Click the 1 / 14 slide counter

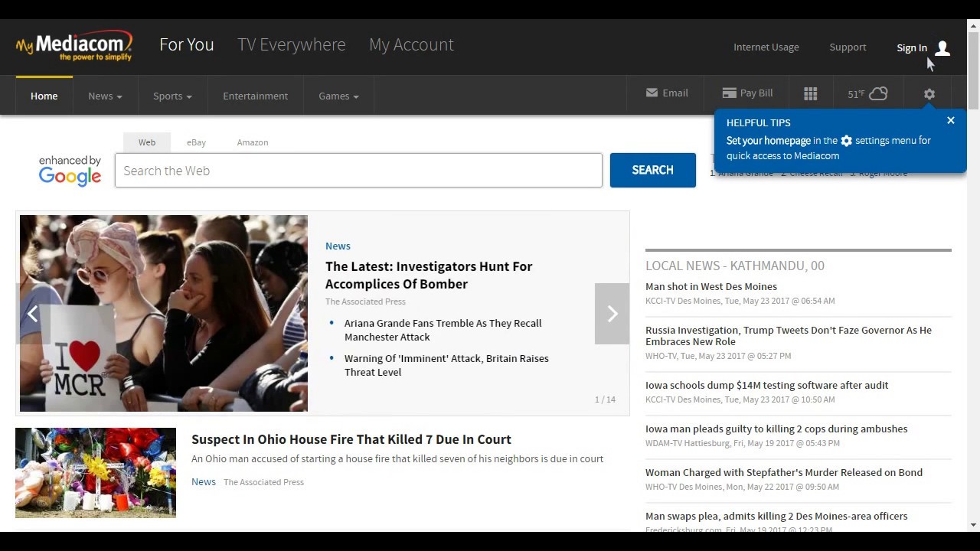coord(605,399)
